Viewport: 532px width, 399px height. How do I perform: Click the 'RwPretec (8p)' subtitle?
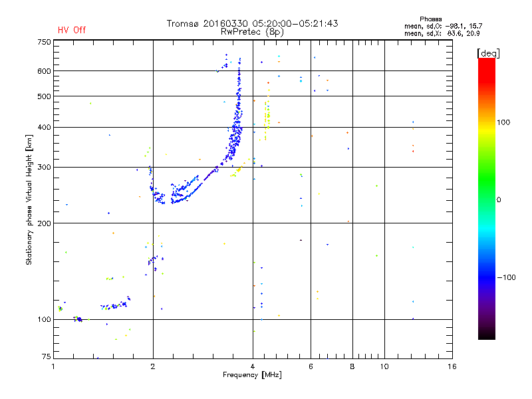click(x=252, y=32)
